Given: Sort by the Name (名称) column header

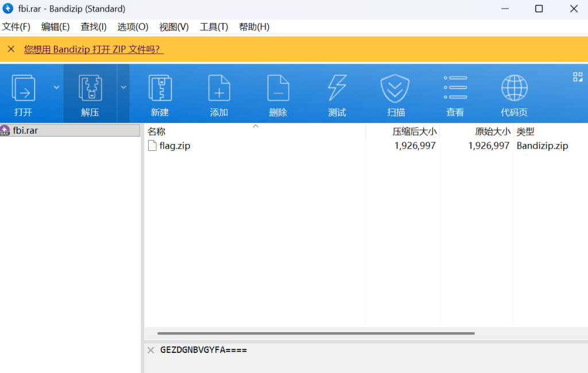Looking at the screenshot, I should [x=156, y=131].
